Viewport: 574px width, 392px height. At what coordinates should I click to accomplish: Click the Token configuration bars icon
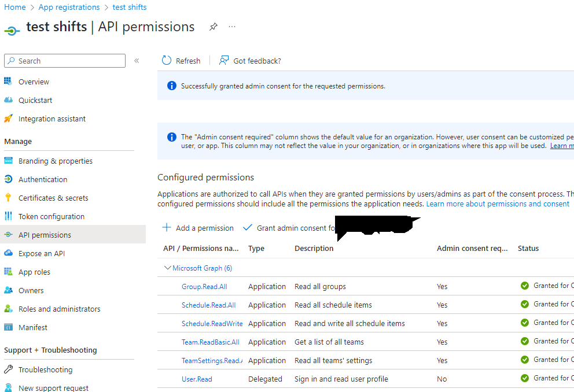[x=8, y=216]
